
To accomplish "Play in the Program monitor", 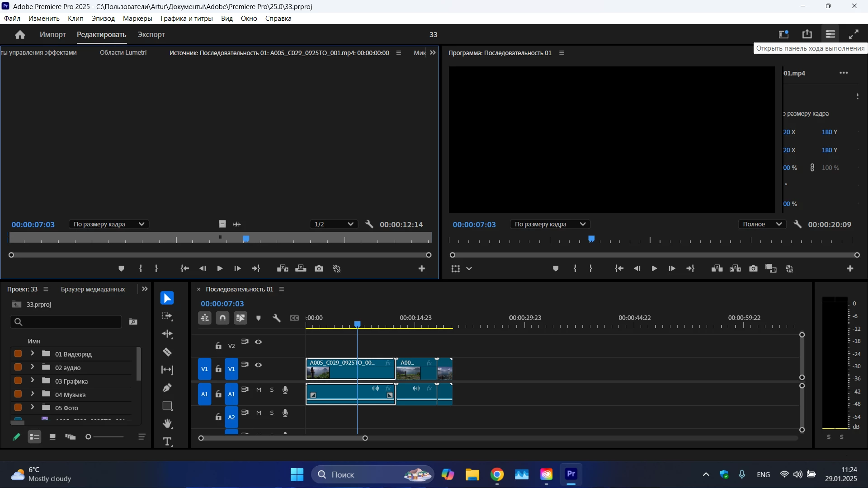I will (x=654, y=268).
